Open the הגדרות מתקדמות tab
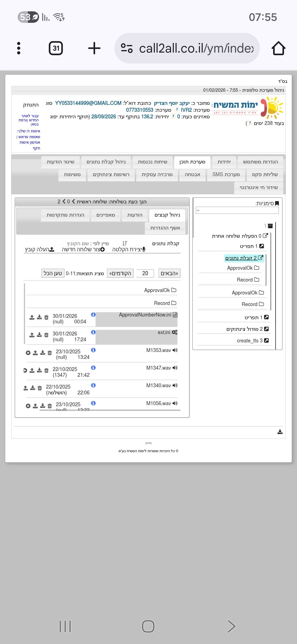 [65, 215]
